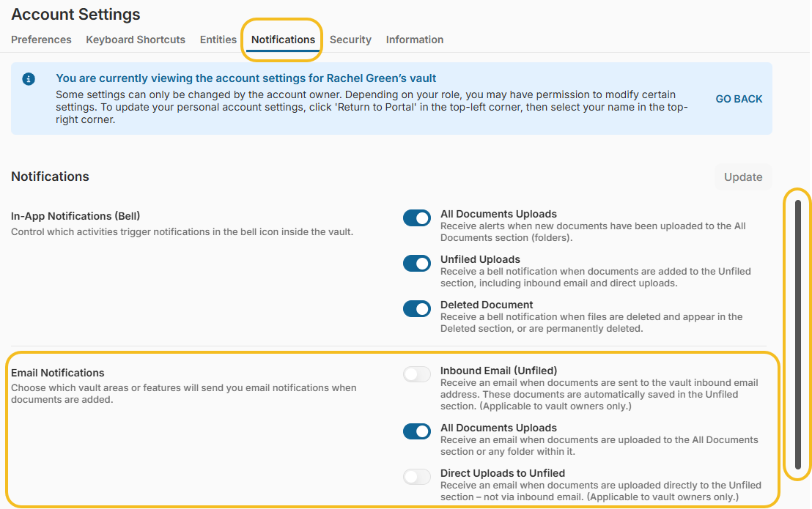
Task: Switch to the Security tab
Action: click(350, 40)
